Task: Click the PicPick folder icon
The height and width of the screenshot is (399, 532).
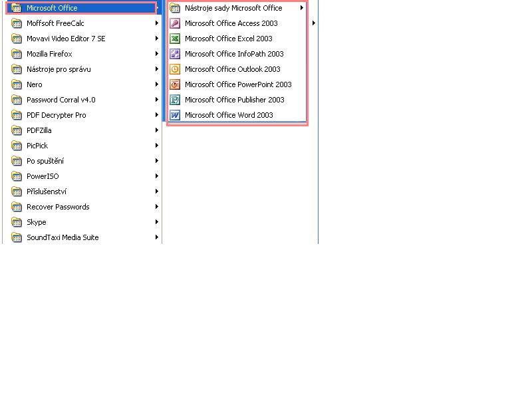Action: pos(16,146)
